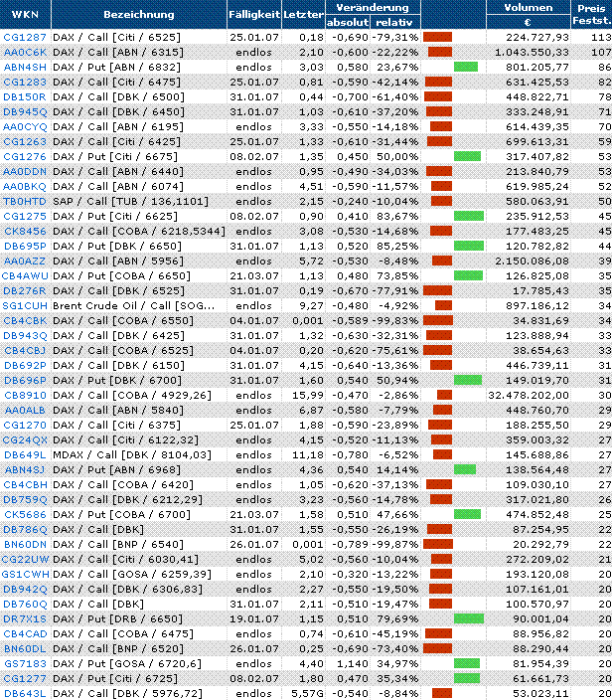Viewport: 612px width, 700px height.
Task: Click 'DAX / Call [BNP / 6540]' description
Action: click(x=118, y=545)
